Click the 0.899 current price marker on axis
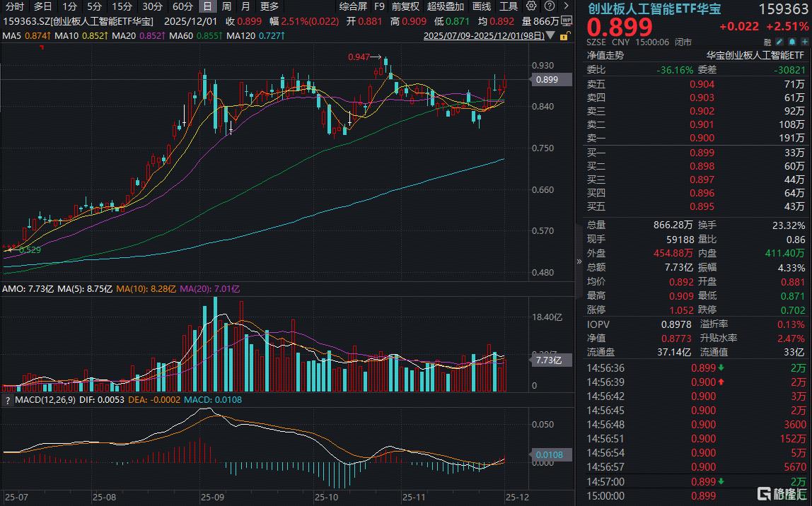 click(547, 80)
